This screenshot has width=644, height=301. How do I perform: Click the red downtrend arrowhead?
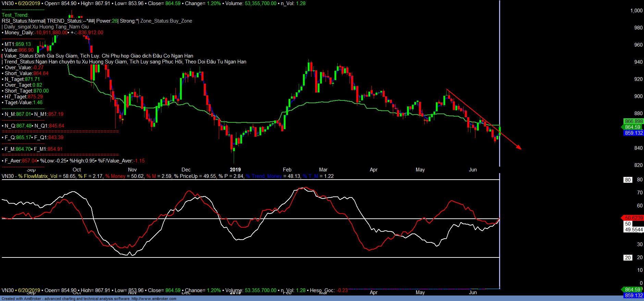[519, 147]
